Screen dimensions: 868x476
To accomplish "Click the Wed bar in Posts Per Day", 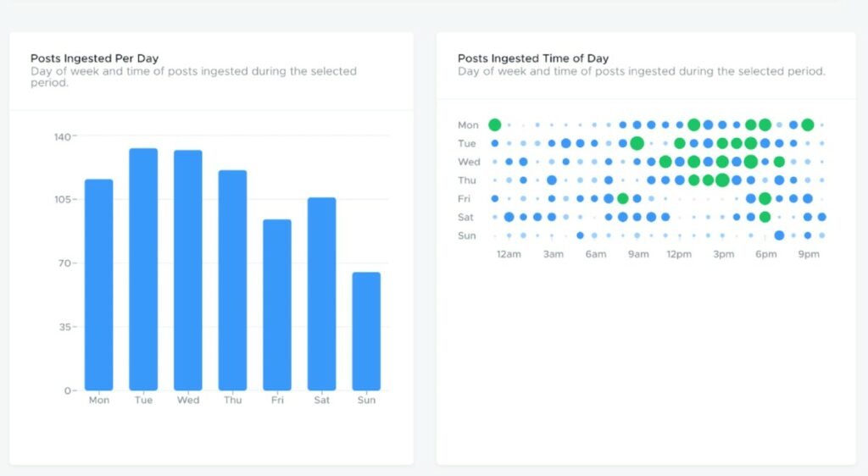I will pyautogui.click(x=188, y=269).
